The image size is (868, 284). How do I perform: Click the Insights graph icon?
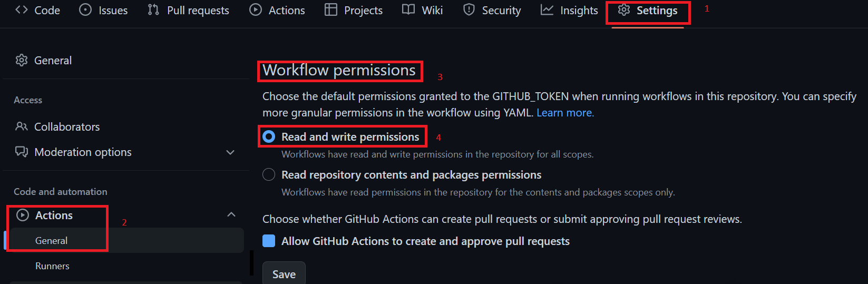pos(547,10)
